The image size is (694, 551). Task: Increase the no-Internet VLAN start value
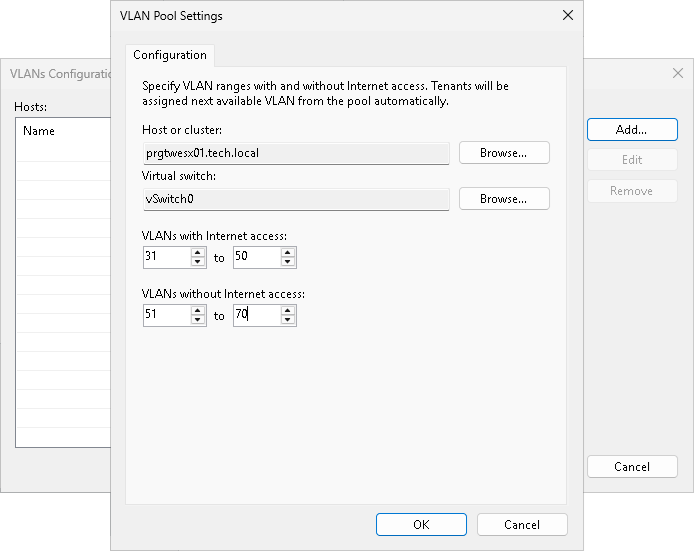point(197,311)
